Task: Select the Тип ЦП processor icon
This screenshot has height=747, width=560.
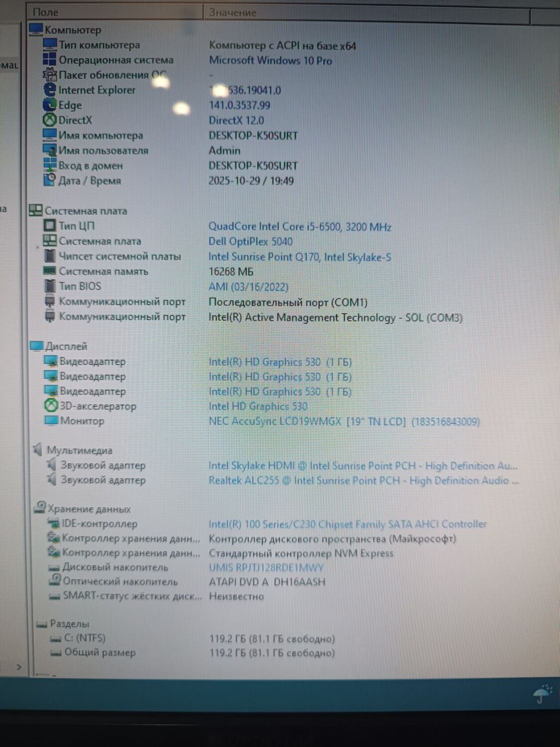Action: [x=49, y=226]
